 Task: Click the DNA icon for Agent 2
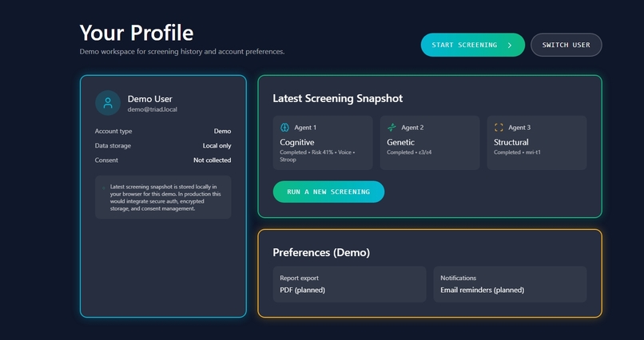tap(392, 128)
